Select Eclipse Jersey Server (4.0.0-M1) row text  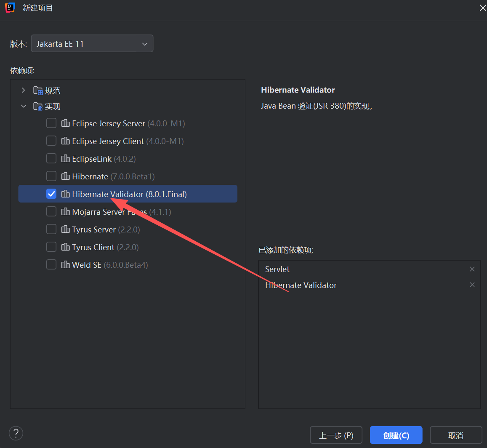tap(128, 124)
